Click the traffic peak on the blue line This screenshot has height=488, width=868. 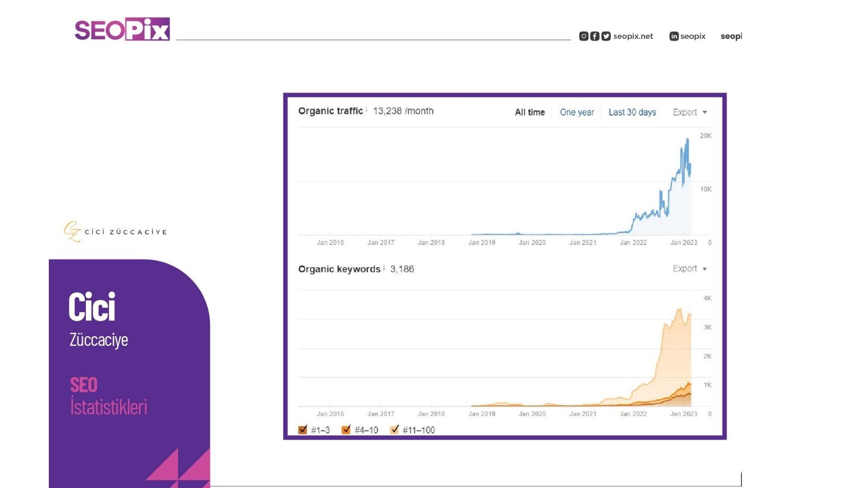688,139
